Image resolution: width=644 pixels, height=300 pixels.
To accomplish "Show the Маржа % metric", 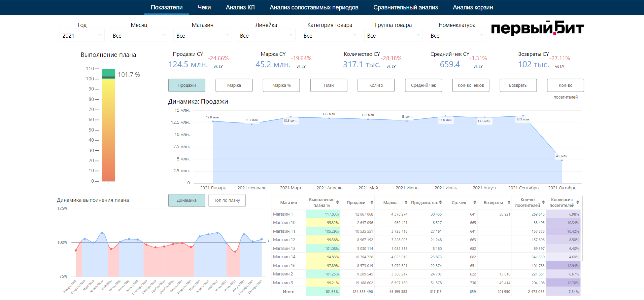I will (281, 85).
